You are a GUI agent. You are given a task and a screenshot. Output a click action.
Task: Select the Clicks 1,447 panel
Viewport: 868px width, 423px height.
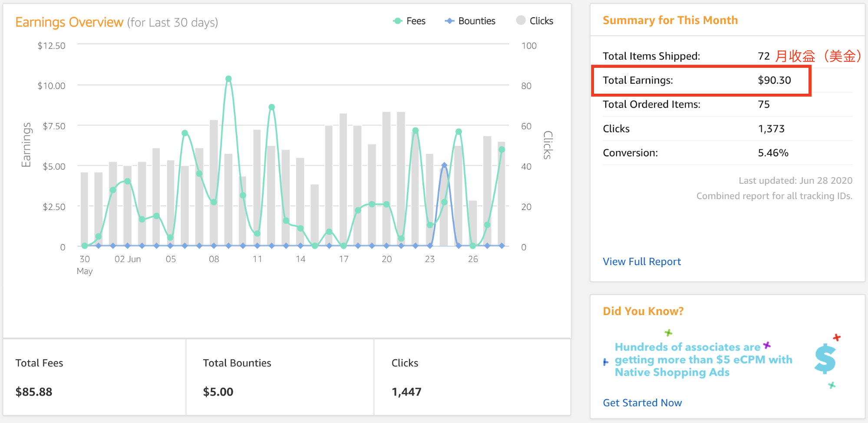click(x=472, y=377)
